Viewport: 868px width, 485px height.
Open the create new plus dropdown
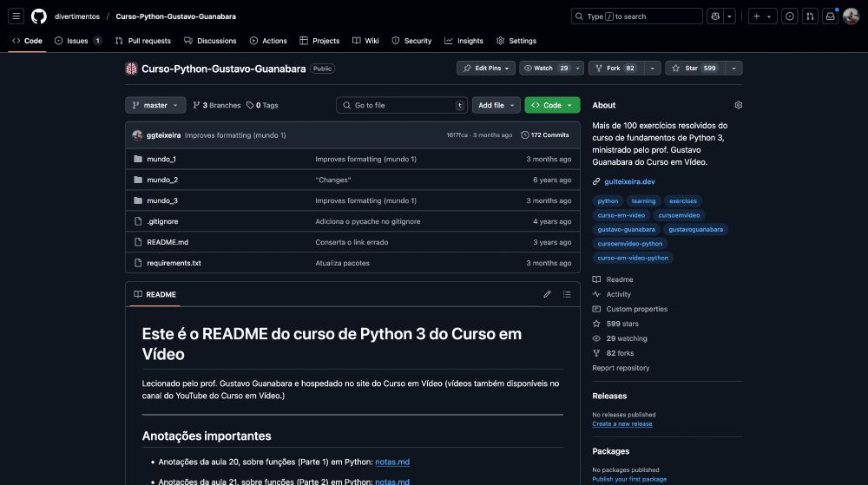(x=762, y=16)
